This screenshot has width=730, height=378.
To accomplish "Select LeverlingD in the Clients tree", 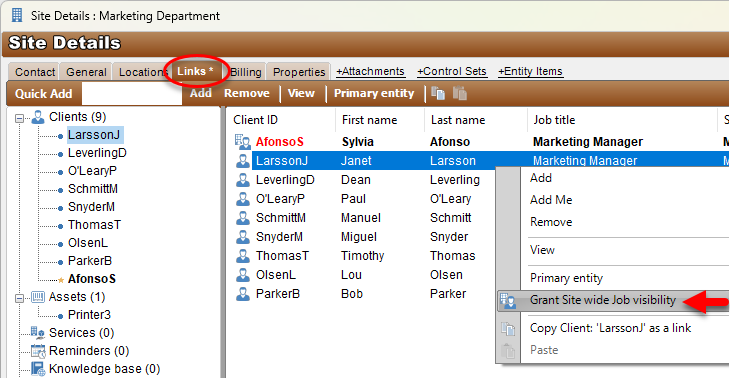I will coord(97,153).
